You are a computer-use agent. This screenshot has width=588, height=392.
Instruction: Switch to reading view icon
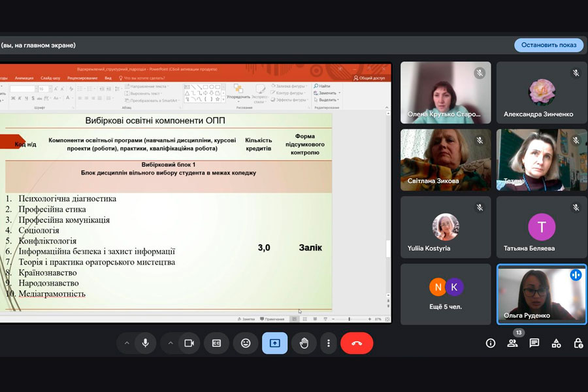point(315,319)
